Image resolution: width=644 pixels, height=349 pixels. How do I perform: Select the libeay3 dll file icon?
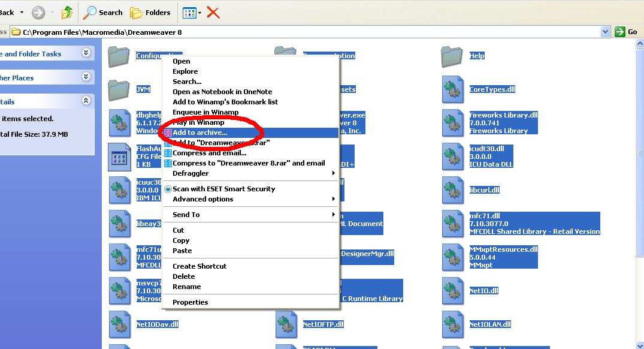(120, 224)
